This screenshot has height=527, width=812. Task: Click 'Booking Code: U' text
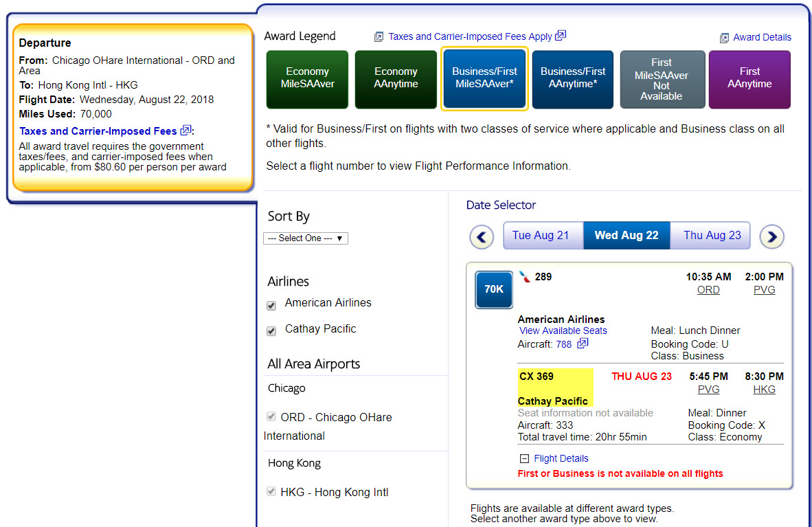pyautogui.click(x=689, y=344)
